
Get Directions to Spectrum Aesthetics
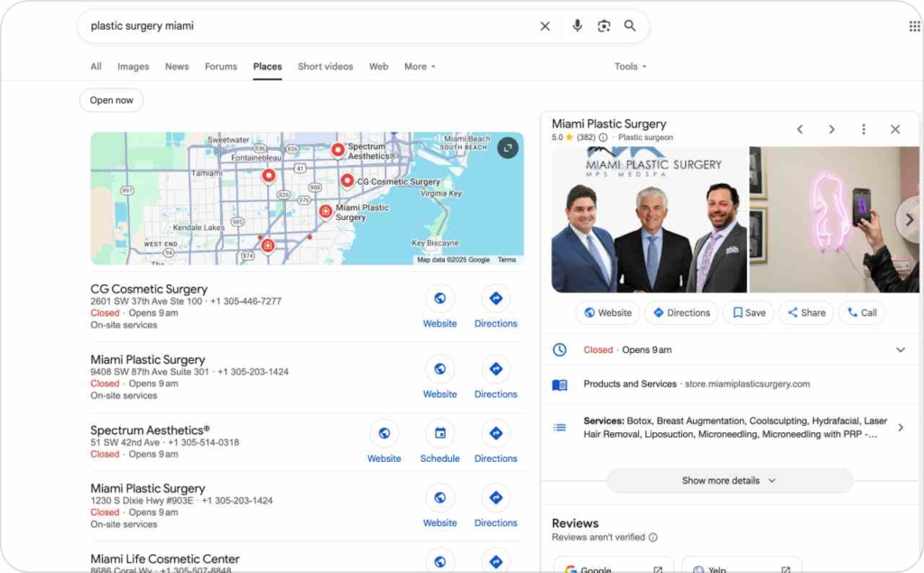[495, 434]
